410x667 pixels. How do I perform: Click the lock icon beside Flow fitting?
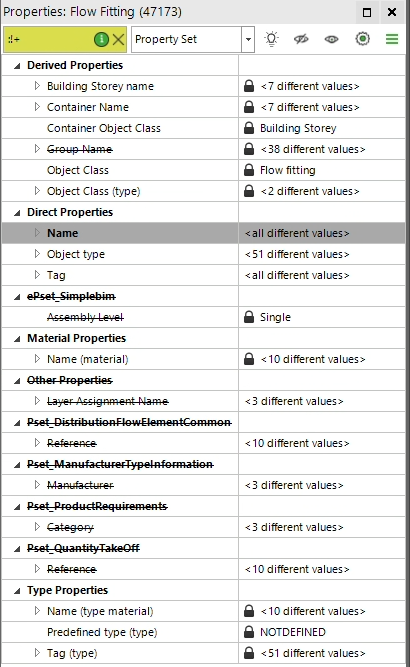[x=249, y=170]
